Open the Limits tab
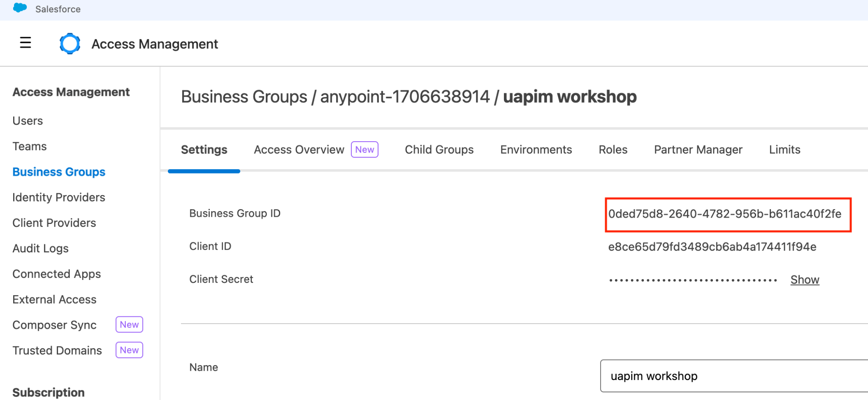This screenshot has height=400, width=868. click(x=785, y=150)
